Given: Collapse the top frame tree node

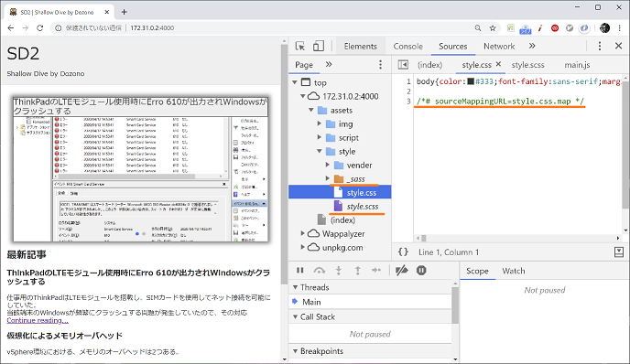Looking at the screenshot, I should (295, 82).
